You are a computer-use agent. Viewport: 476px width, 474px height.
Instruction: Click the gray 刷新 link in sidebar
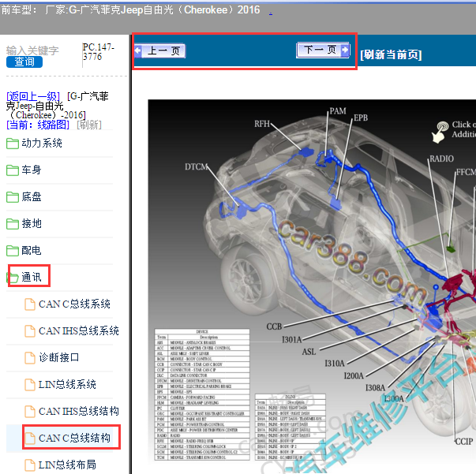pos(89,125)
